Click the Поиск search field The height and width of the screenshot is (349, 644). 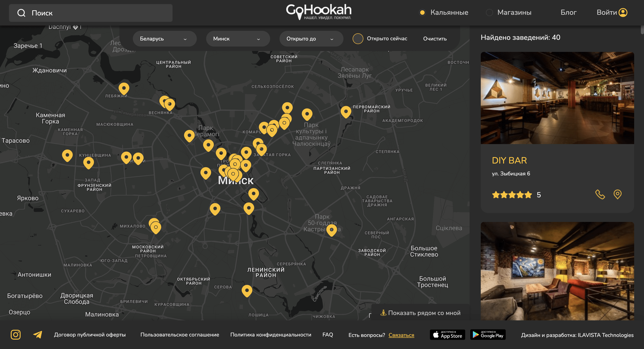91,13
